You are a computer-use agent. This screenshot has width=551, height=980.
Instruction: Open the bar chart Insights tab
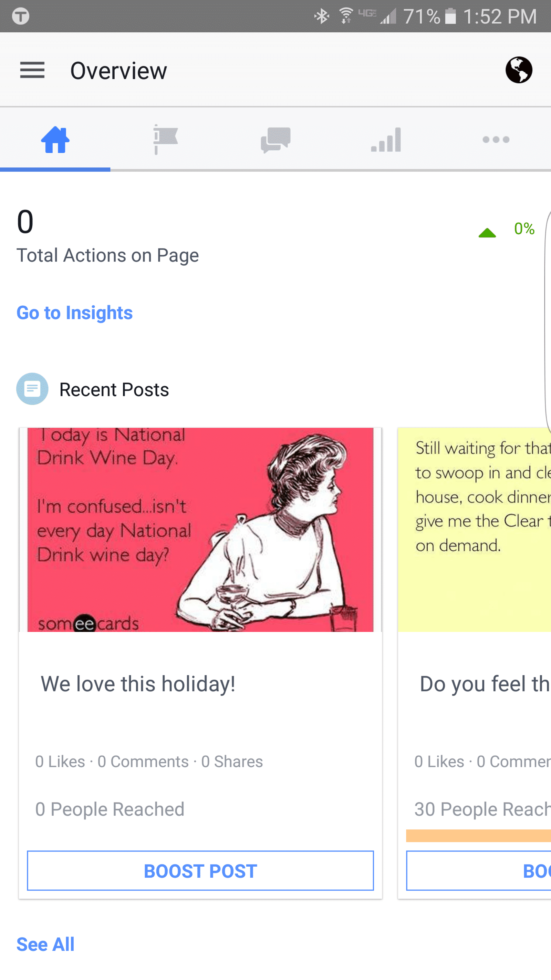(386, 140)
